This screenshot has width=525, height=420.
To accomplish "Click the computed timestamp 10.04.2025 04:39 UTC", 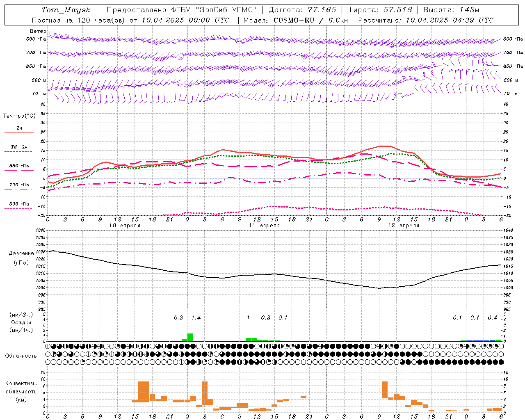I will tap(450, 20).
